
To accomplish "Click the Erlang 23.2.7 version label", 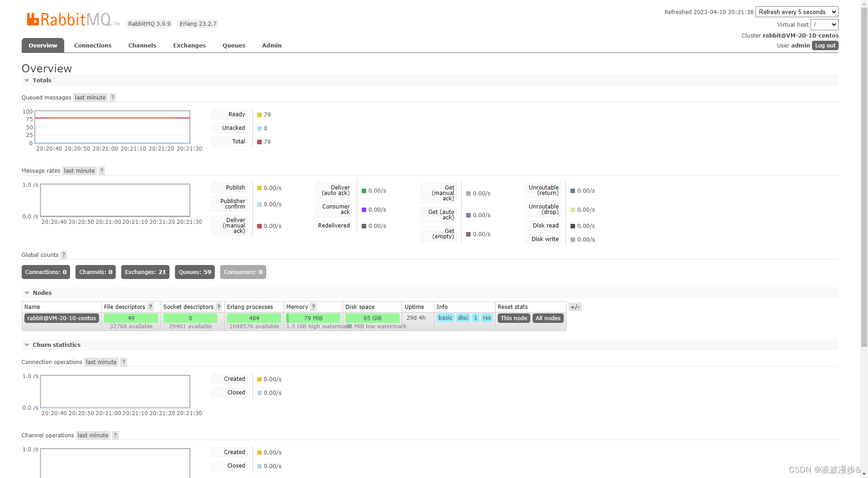I will coord(198,24).
